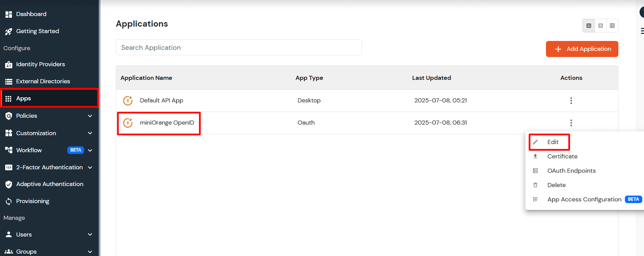Click the miniOrange OpenID logo icon
644x256 pixels.
pos(128,123)
